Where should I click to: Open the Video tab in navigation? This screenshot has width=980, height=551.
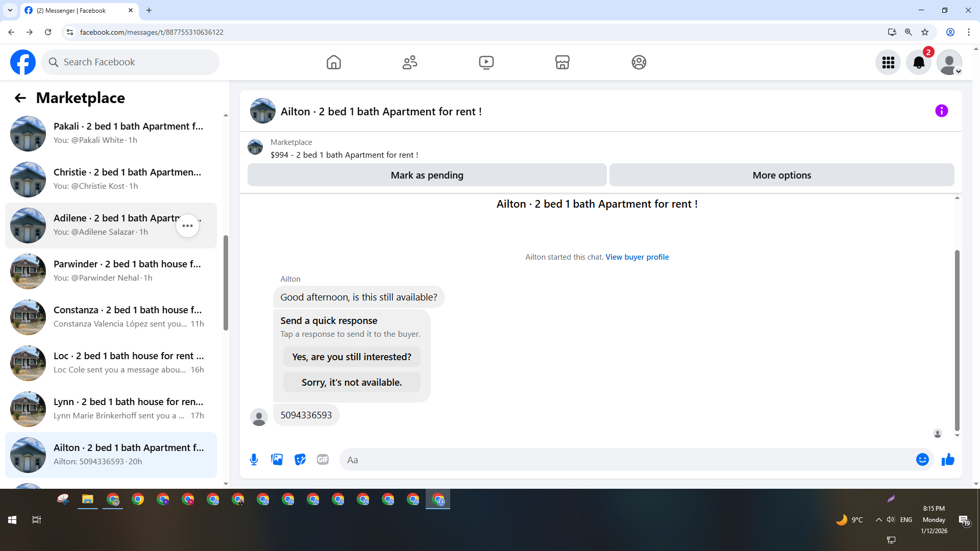coord(486,62)
